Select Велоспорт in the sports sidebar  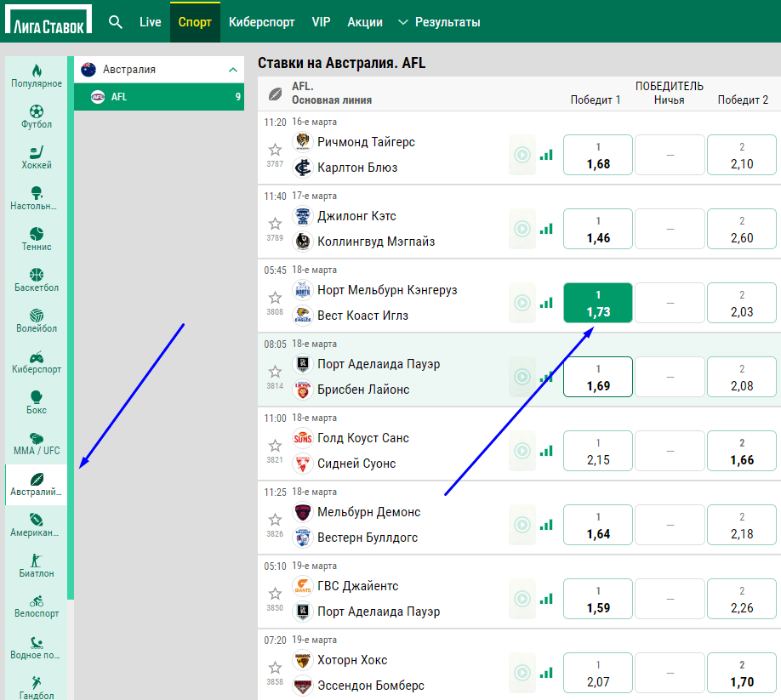click(37, 607)
